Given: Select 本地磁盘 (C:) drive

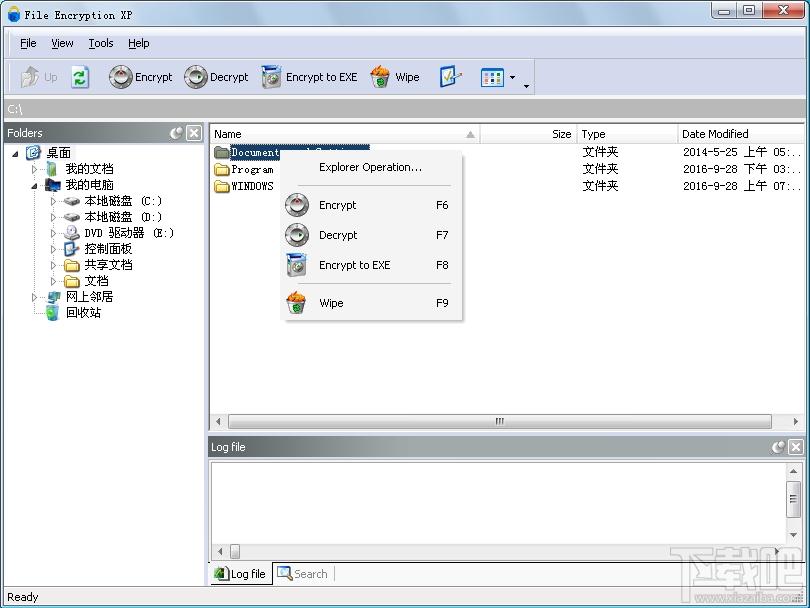Looking at the screenshot, I should click(x=123, y=201).
